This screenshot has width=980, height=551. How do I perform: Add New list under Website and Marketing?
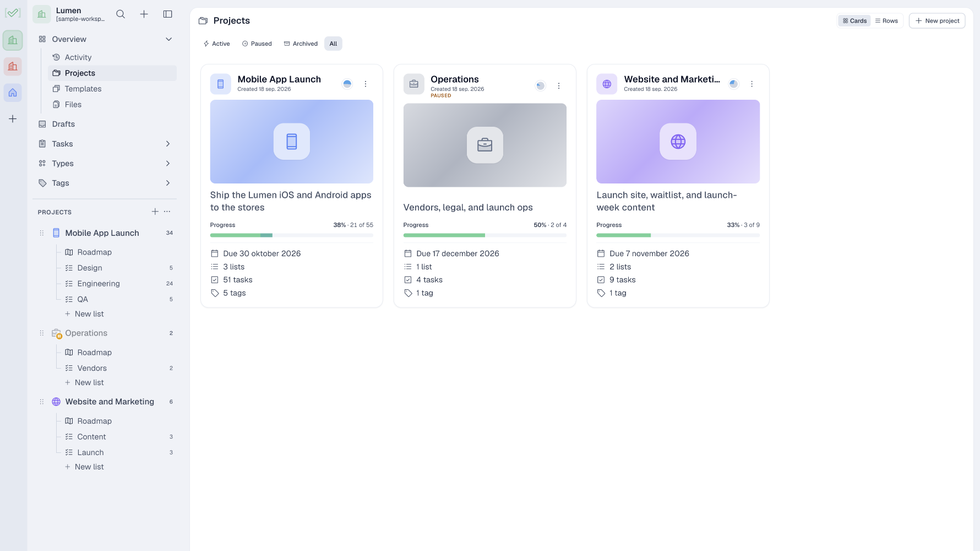pyautogui.click(x=84, y=467)
